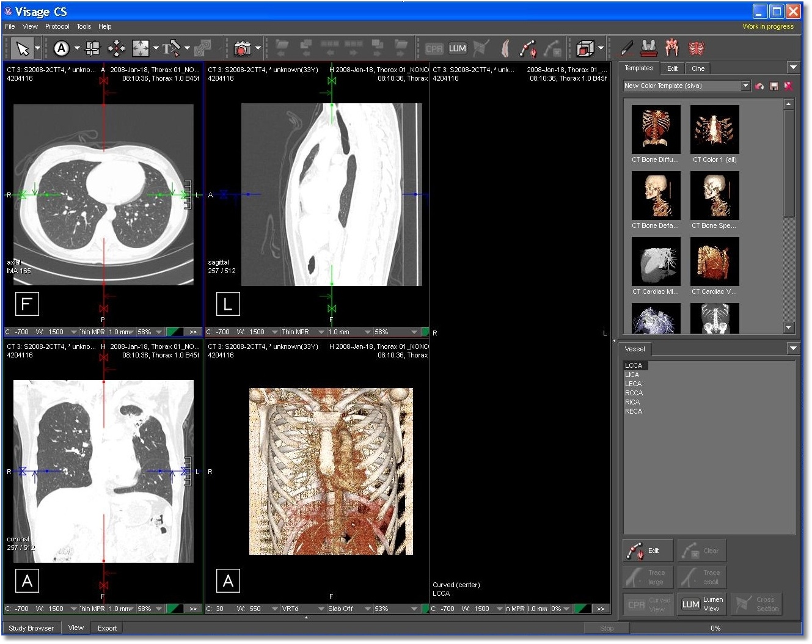Open the New Color Template dropdown
Image resolution: width=812 pixels, height=644 pixels.
click(745, 86)
